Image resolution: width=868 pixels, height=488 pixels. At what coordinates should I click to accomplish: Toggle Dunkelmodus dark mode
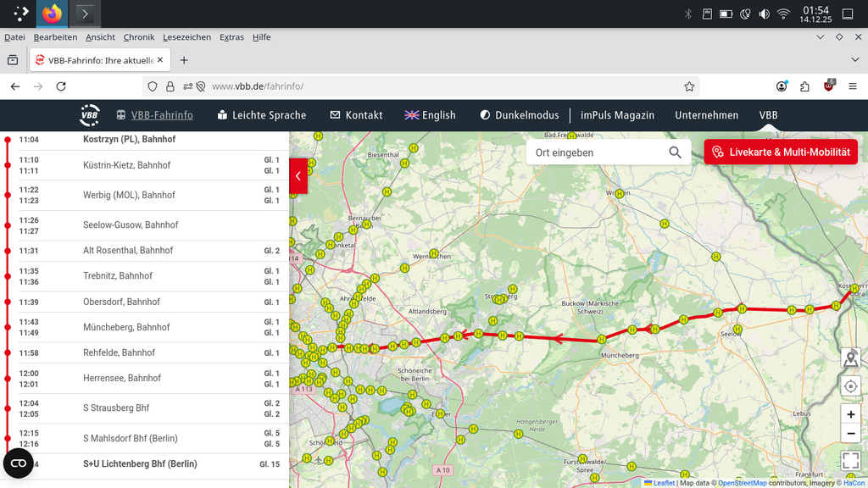click(x=520, y=115)
